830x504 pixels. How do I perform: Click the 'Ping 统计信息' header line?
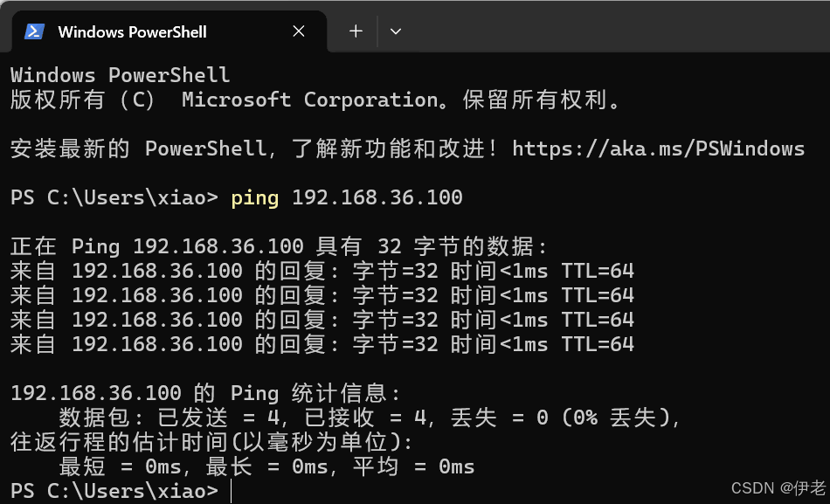coord(206,393)
